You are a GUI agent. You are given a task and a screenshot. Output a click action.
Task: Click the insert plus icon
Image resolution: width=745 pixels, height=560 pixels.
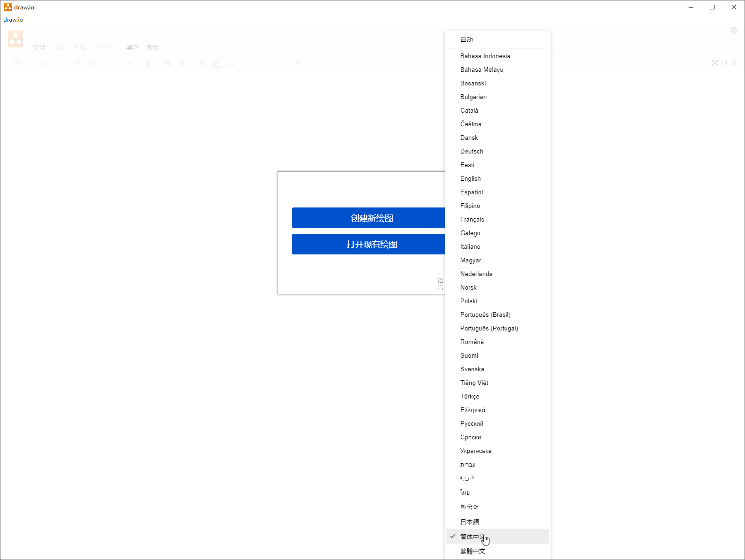[x=297, y=63]
